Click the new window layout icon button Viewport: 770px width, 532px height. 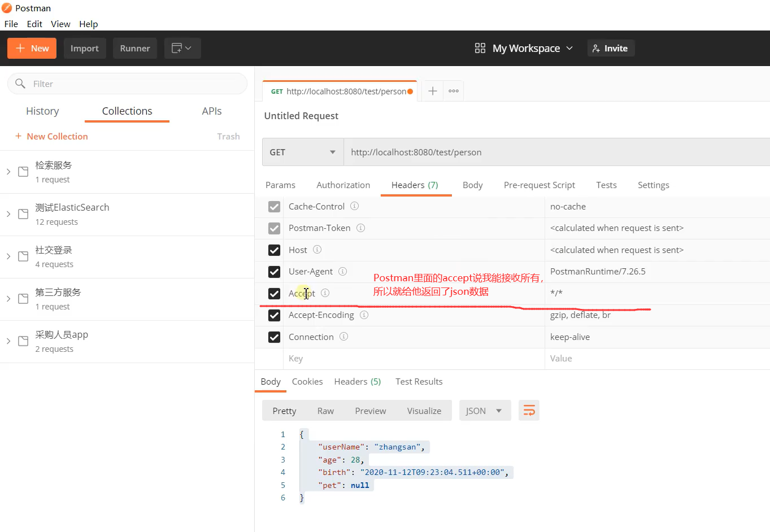pyautogui.click(x=182, y=48)
